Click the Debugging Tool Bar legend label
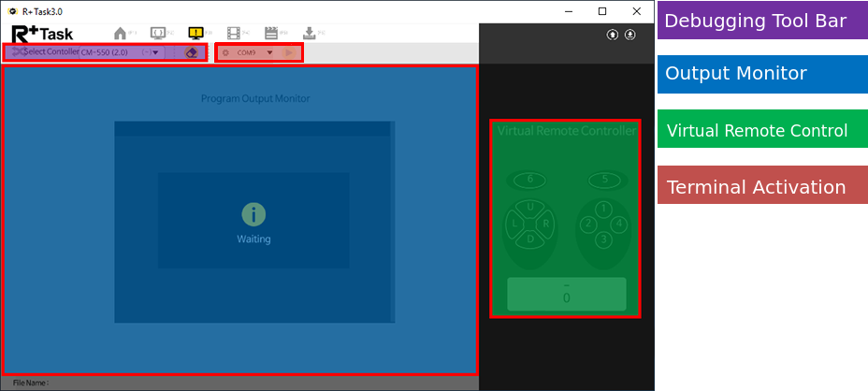 coord(762,21)
